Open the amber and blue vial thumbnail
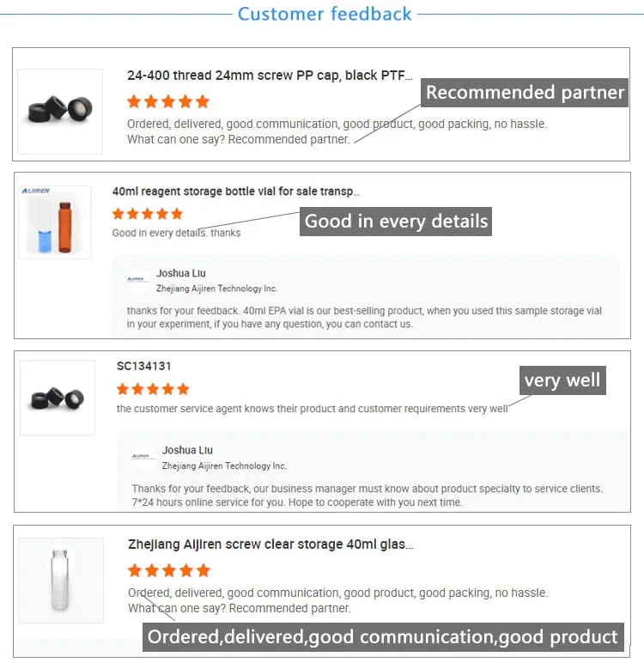This screenshot has width=644, height=669. 55,223
